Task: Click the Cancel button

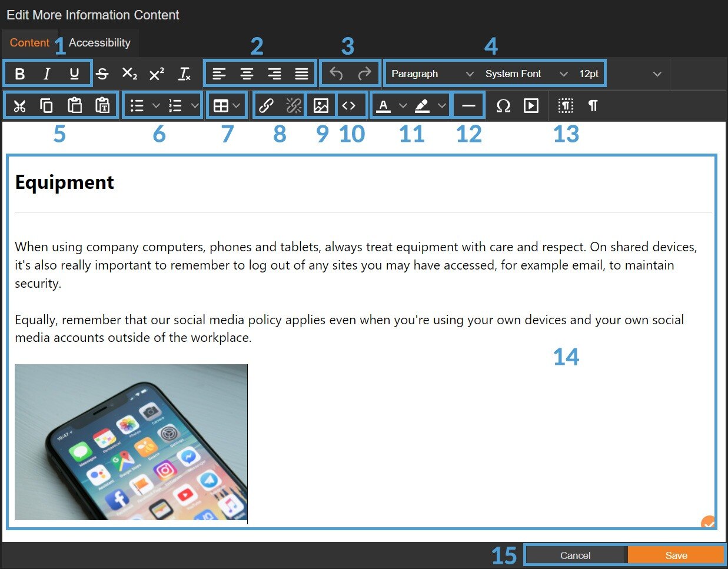Action: [x=575, y=555]
